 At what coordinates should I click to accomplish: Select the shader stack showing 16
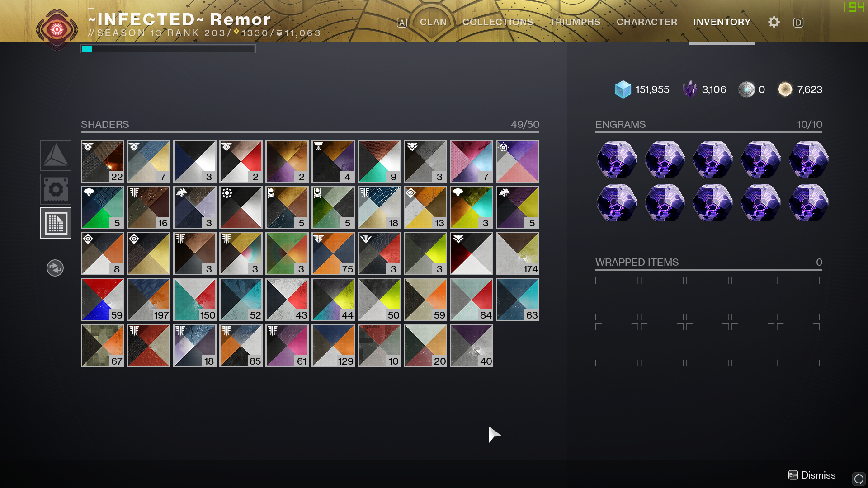149,207
